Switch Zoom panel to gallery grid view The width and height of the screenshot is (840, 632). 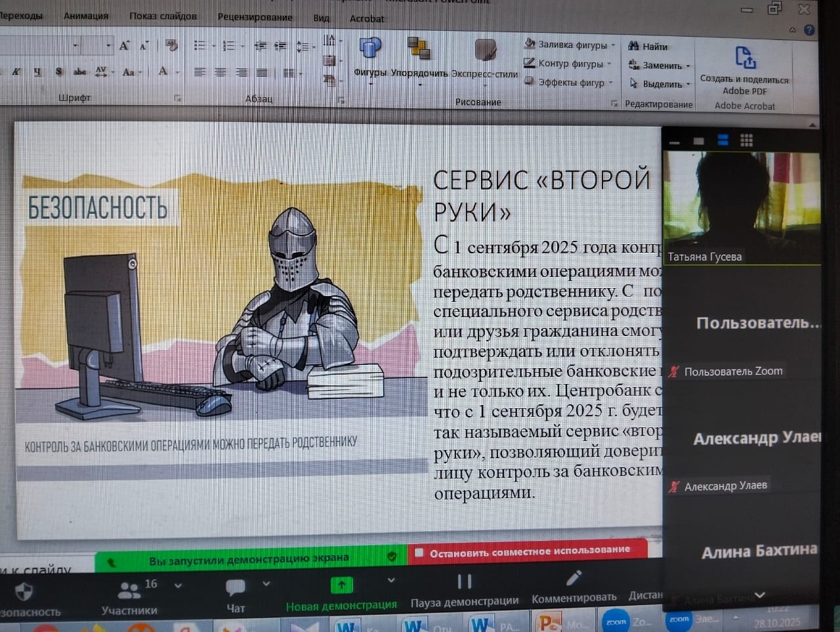click(746, 140)
